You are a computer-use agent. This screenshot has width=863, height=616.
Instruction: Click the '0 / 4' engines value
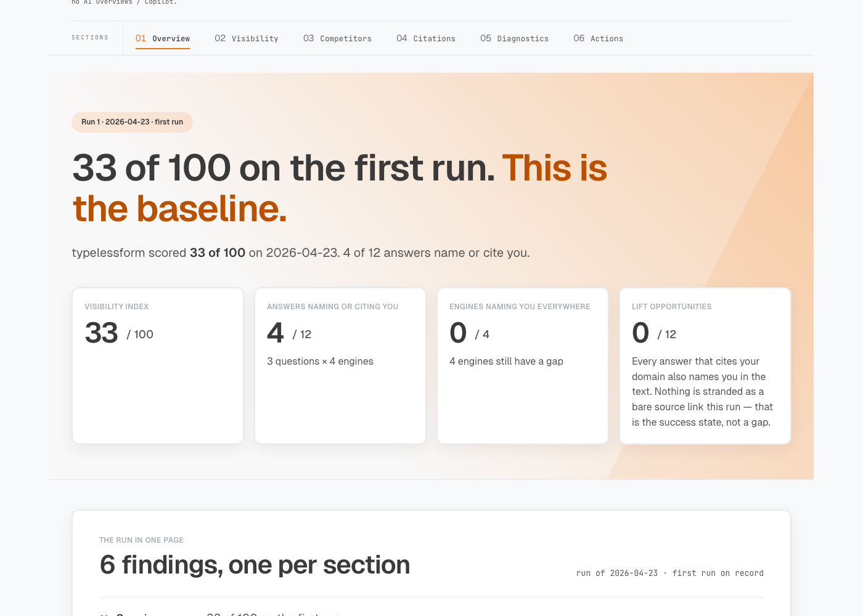tap(469, 333)
